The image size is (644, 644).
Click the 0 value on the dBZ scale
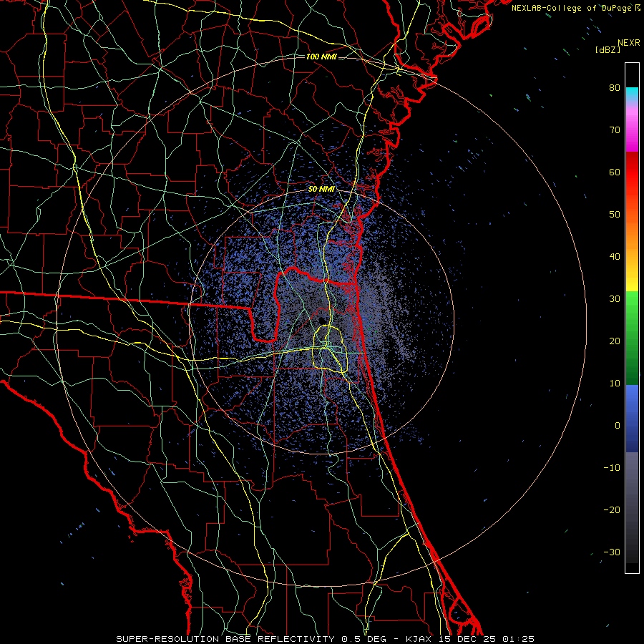coord(618,426)
